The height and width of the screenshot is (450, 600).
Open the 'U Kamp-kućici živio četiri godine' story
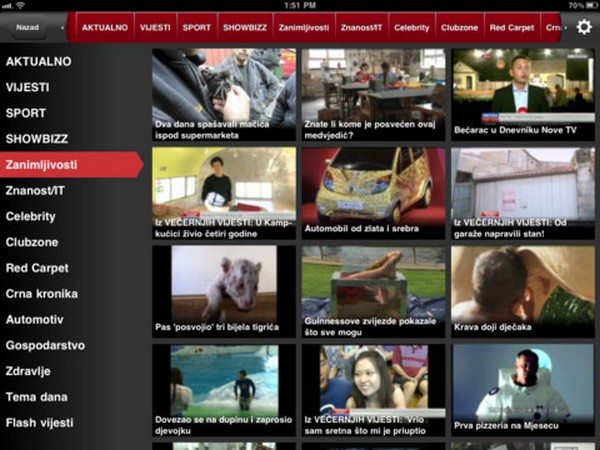point(224,193)
